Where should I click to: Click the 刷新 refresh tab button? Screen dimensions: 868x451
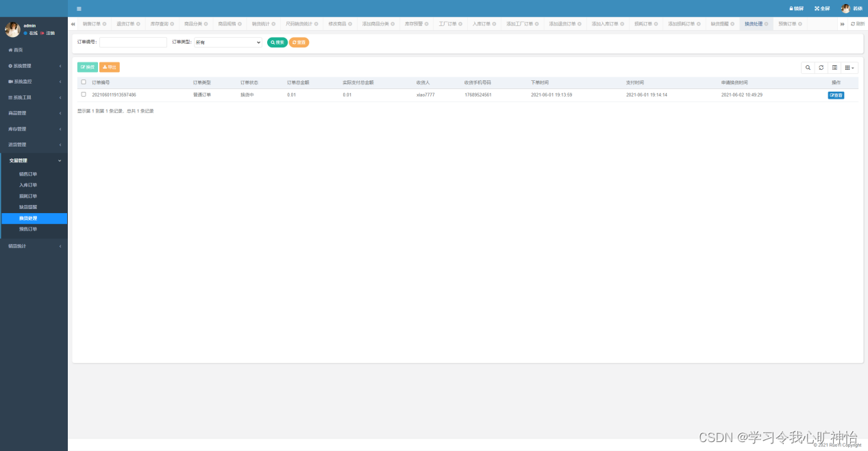[x=857, y=24]
